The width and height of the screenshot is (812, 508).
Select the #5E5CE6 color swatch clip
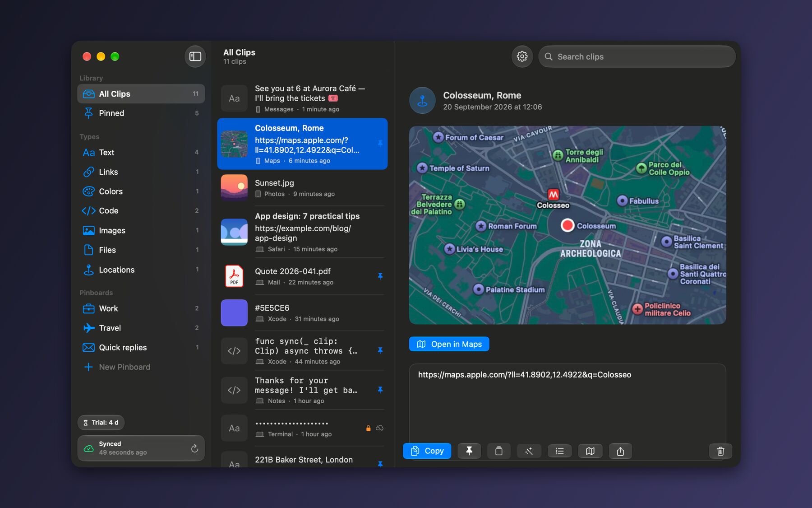234,313
